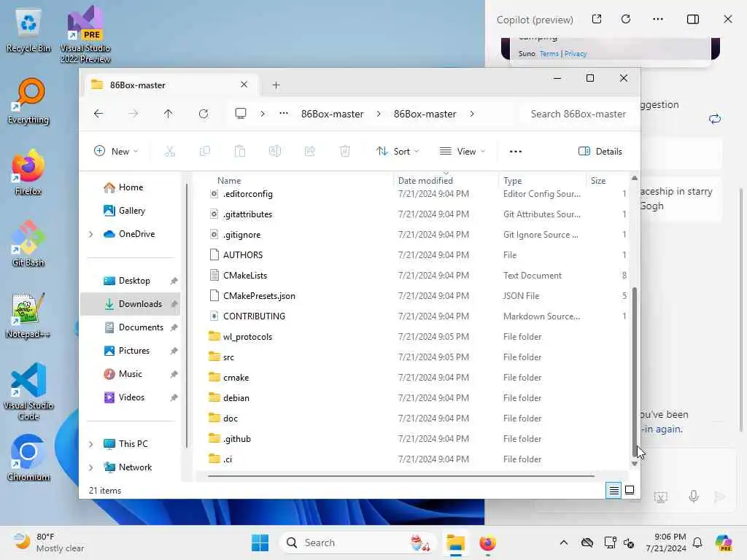The width and height of the screenshot is (747, 560).
Task: Click Copilot refresh icon
Action: click(626, 19)
